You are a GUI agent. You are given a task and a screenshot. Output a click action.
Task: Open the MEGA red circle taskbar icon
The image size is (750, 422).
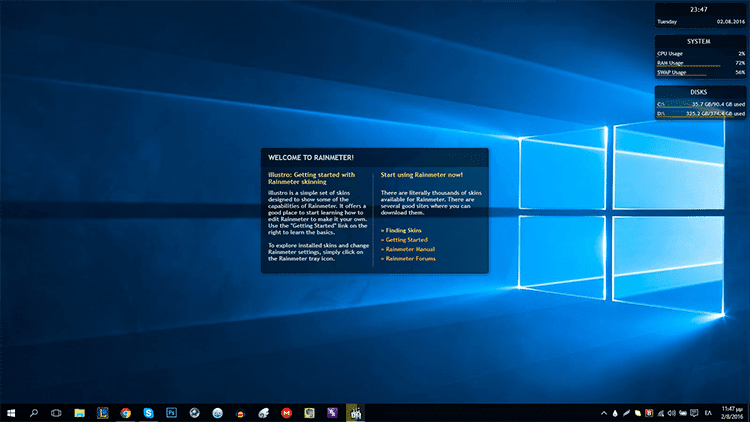pos(286,413)
